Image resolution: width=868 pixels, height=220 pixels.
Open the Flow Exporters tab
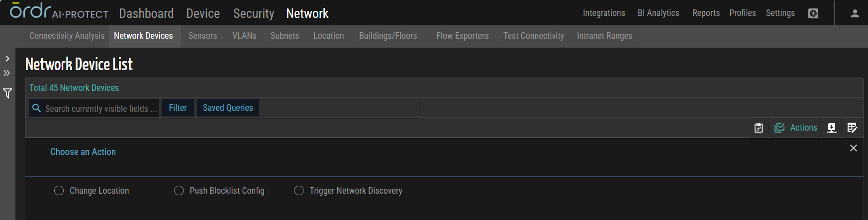462,36
